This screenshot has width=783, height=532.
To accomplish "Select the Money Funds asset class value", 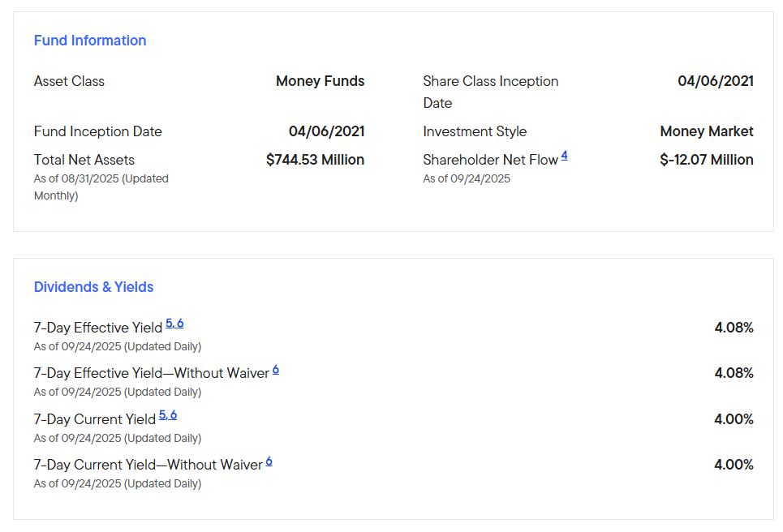I will point(320,81).
